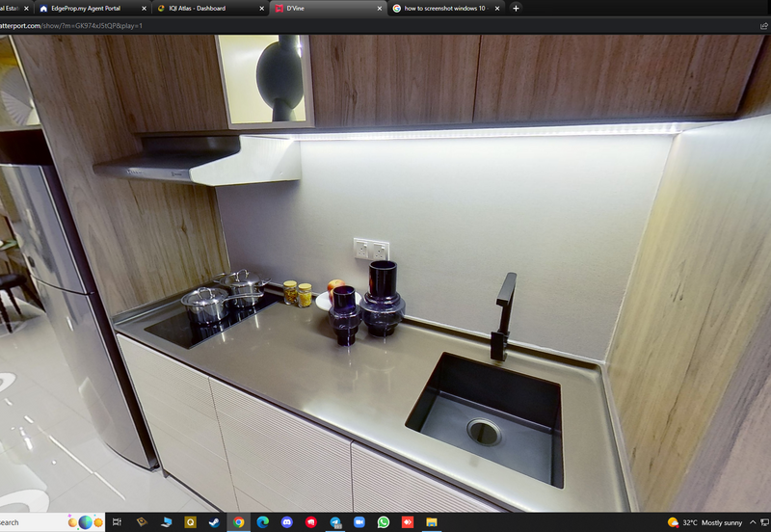Open Google Chrome taskbar icon

tap(238, 522)
